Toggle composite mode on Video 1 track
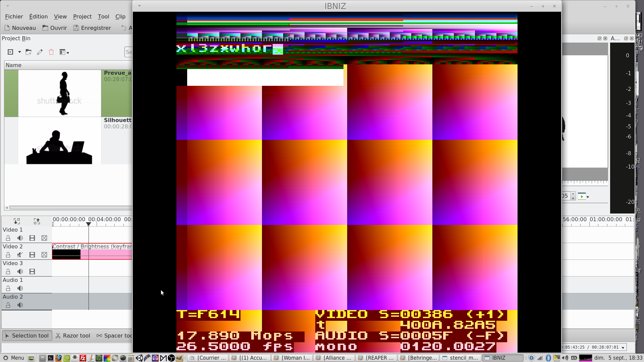This screenshot has width=644, height=362. point(44,238)
